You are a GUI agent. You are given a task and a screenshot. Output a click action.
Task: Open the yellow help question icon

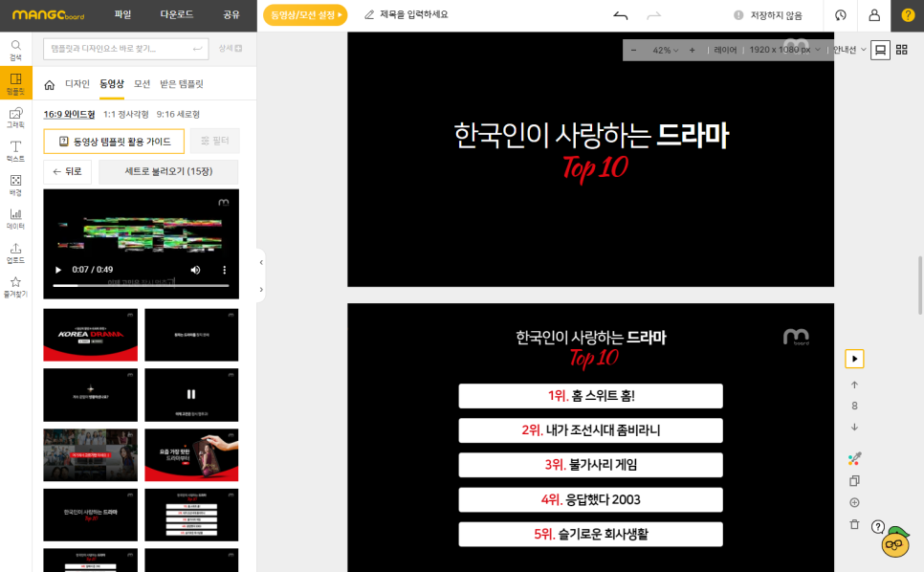point(908,15)
